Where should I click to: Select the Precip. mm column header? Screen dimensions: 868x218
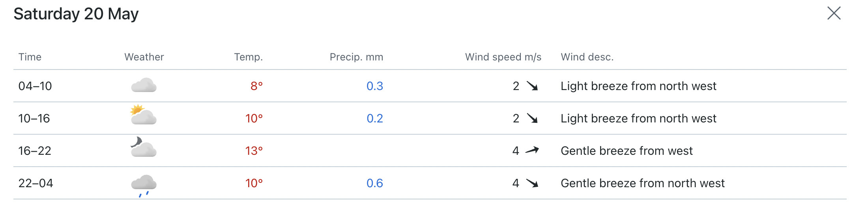tap(356, 57)
